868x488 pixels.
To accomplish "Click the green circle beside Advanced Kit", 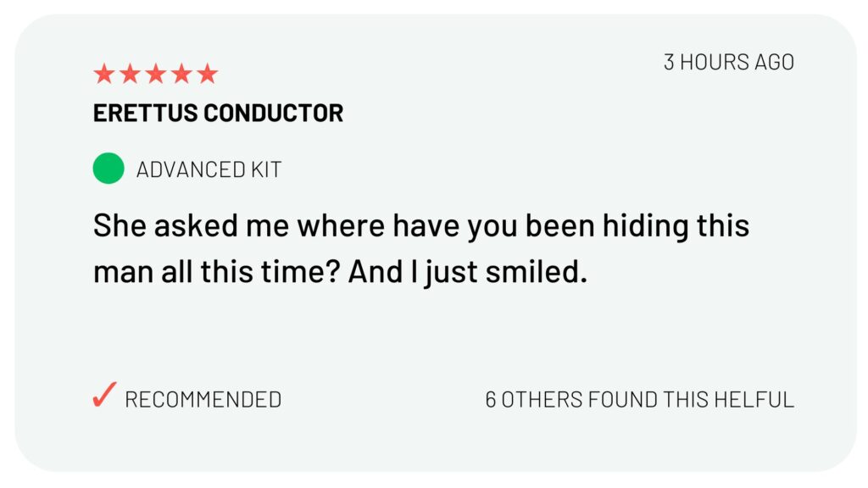I will 108,169.
